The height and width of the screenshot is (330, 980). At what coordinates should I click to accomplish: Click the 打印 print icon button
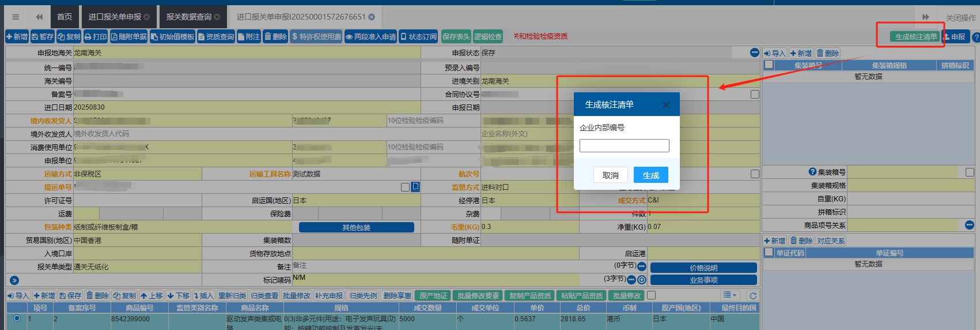click(x=96, y=37)
